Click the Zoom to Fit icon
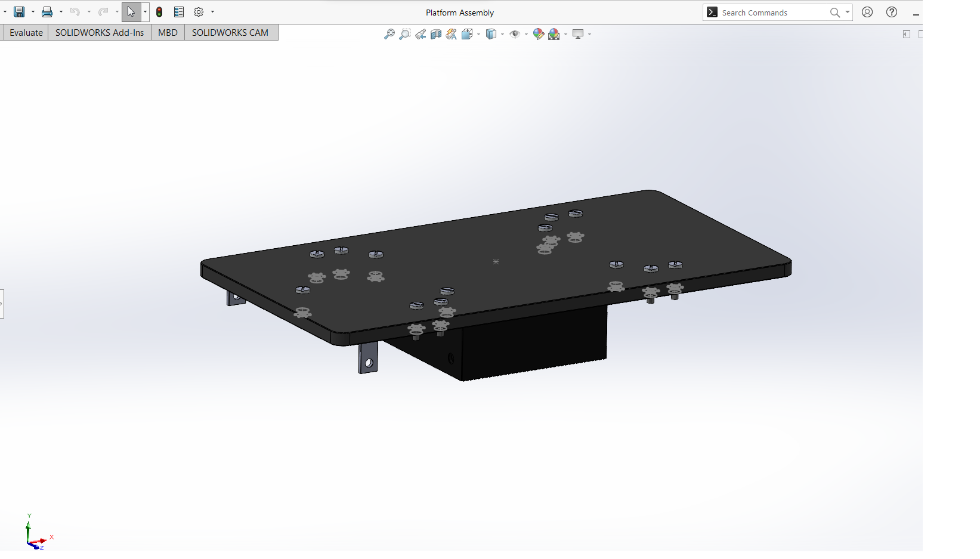This screenshot has width=980, height=559. [x=389, y=34]
